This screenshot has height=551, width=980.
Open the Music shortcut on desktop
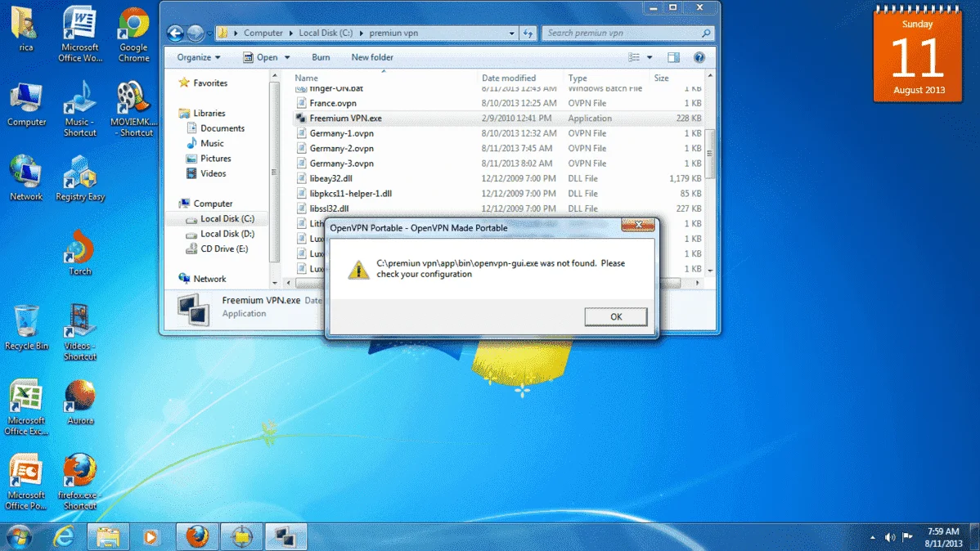[x=80, y=110]
